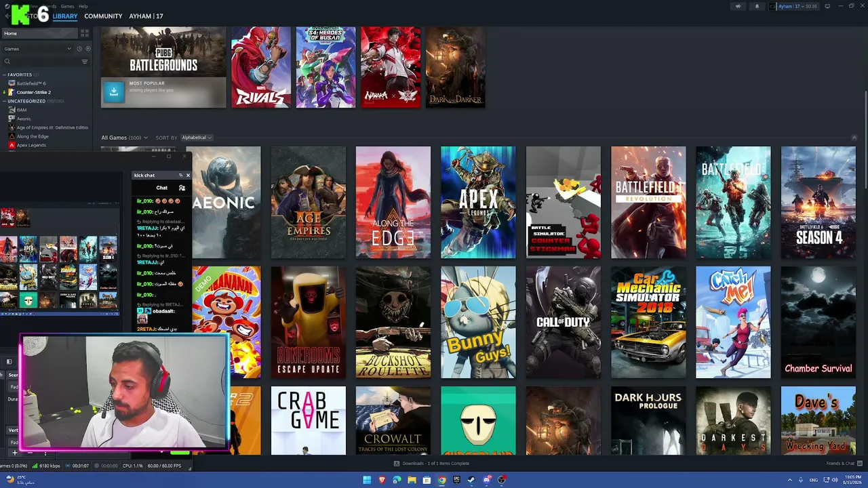Open the PUBG Battlegrounds featured card
The width and height of the screenshot is (868, 488).
pyautogui.click(x=163, y=67)
